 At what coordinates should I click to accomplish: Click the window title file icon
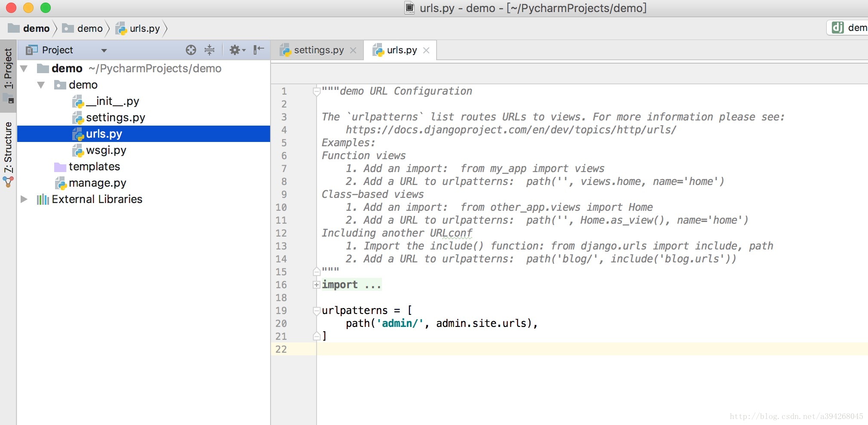409,8
